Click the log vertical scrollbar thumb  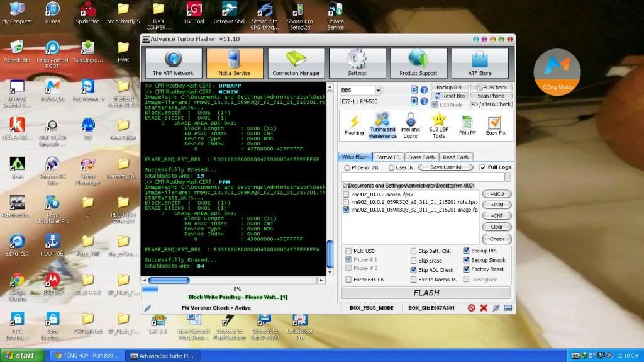tap(330, 254)
